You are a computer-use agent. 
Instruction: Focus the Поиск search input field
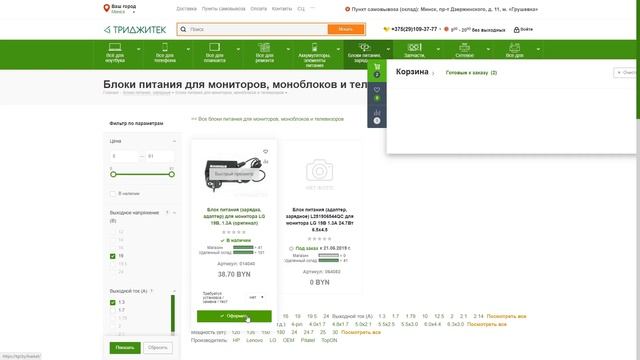pos(257,29)
